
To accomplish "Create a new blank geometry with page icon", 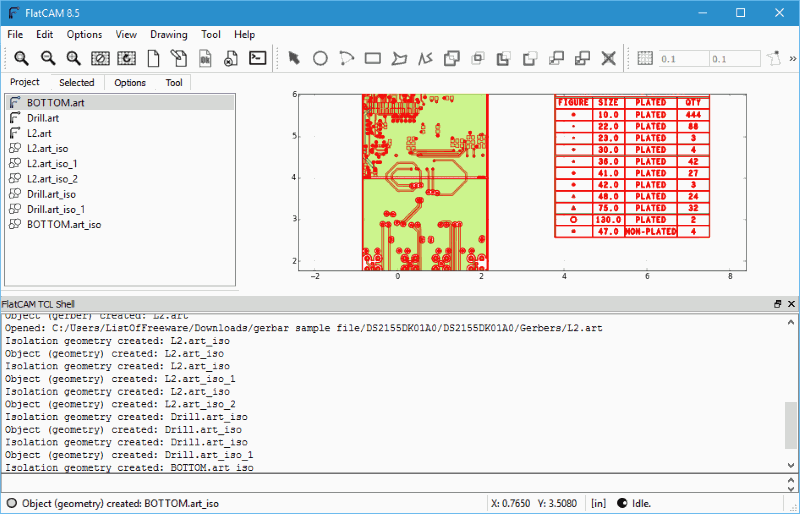I will [154, 58].
